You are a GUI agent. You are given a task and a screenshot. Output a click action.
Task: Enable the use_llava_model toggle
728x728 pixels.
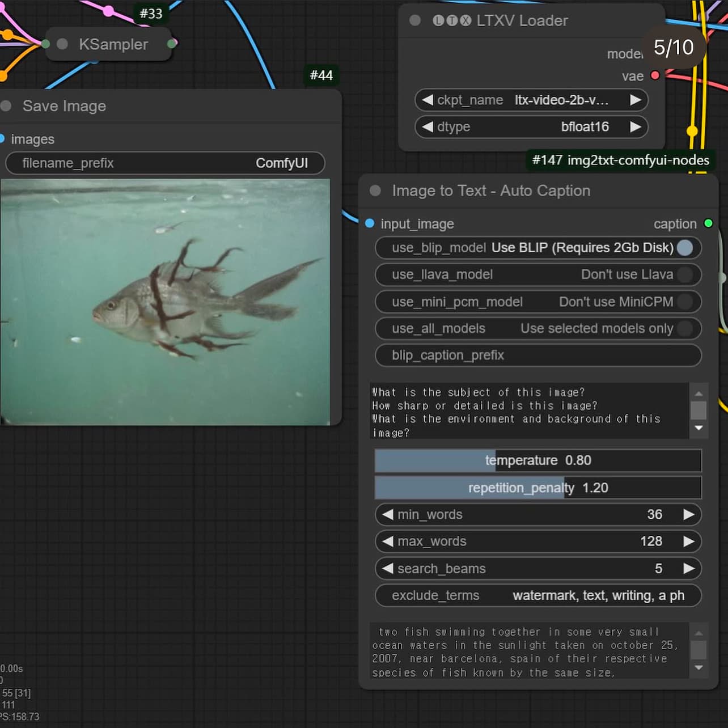[x=685, y=274]
